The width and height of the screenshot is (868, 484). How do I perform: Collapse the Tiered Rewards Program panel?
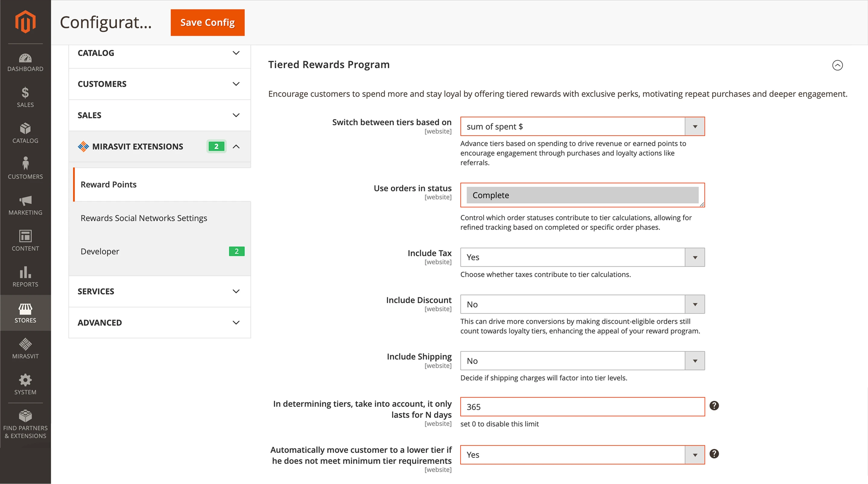click(837, 65)
